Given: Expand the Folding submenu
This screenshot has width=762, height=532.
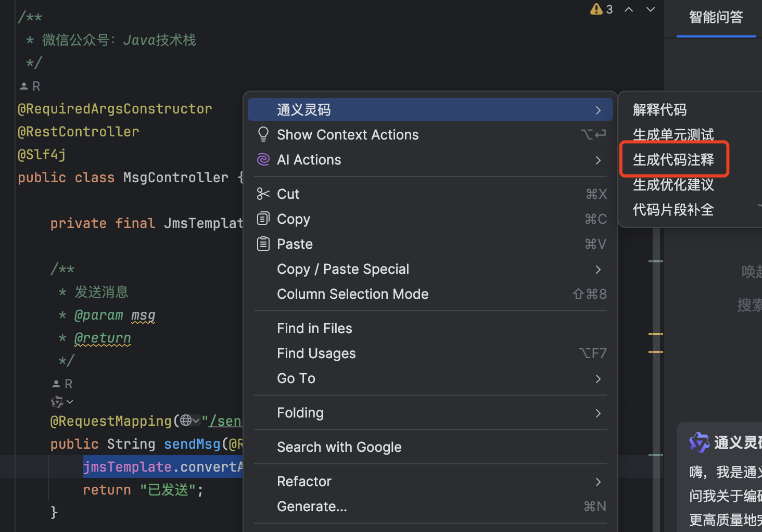Looking at the screenshot, I should (x=598, y=413).
